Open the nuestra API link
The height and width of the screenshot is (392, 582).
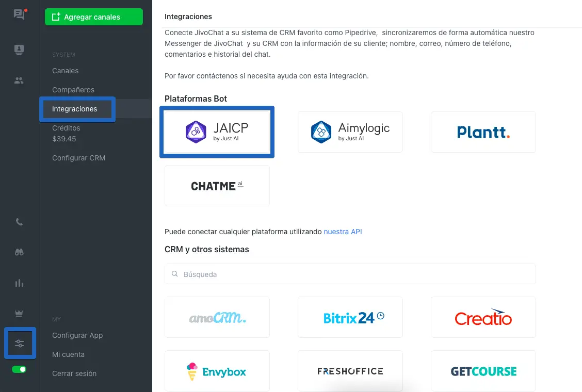tap(343, 232)
